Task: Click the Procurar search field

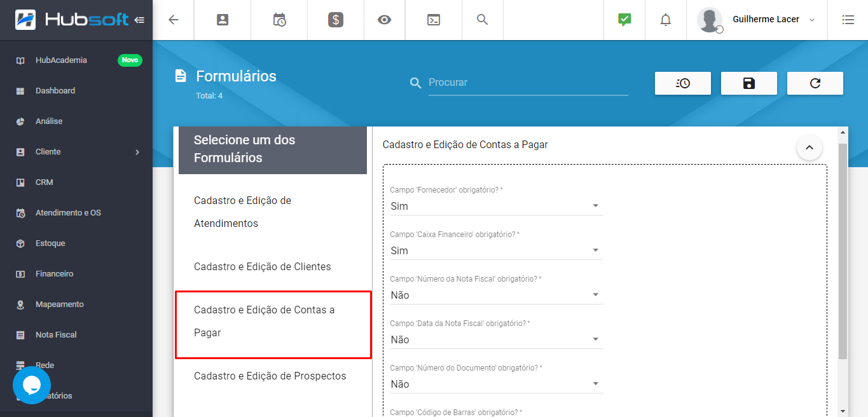Action: [528, 83]
